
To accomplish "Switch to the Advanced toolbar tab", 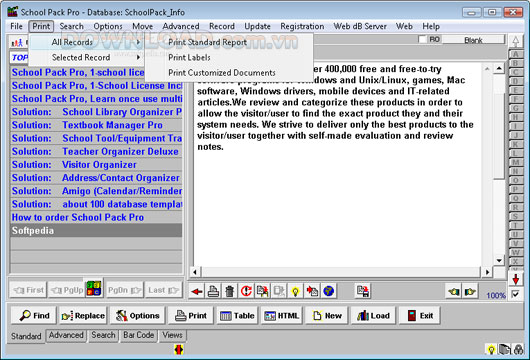I will (66, 335).
